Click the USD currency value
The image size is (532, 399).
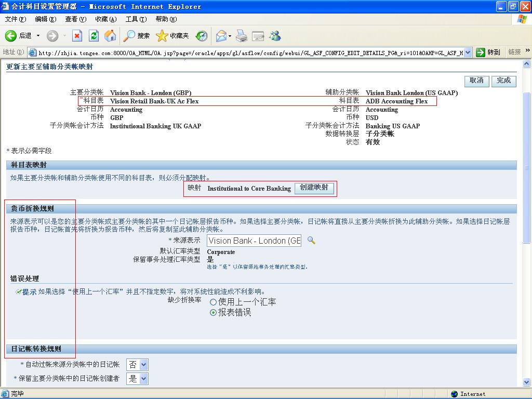[372, 118]
